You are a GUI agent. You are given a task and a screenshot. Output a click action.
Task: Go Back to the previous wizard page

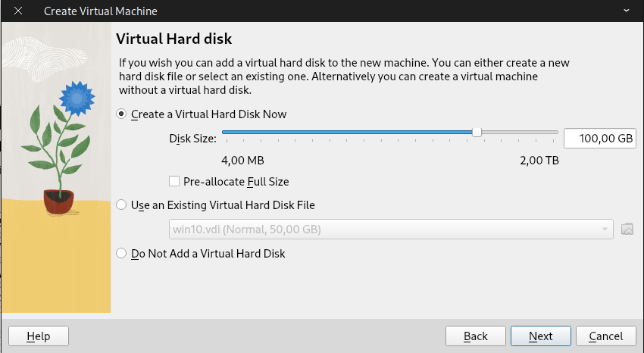(476, 336)
